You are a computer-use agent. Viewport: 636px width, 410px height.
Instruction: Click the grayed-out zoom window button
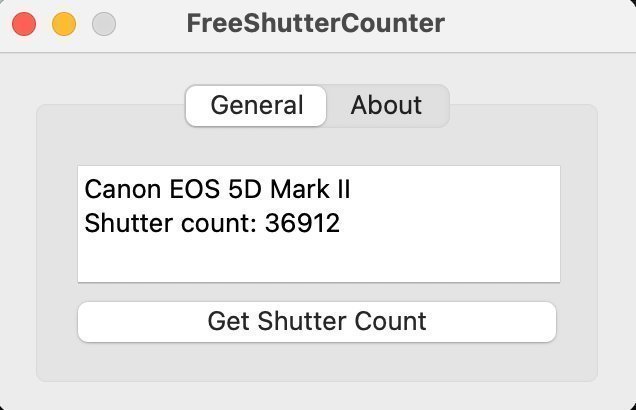pyautogui.click(x=103, y=24)
